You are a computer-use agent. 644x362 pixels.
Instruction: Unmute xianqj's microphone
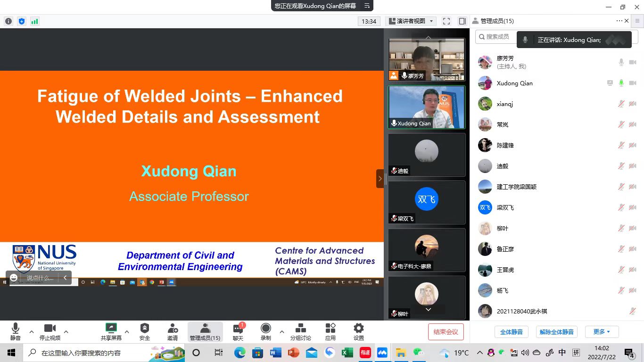click(x=621, y=104)
